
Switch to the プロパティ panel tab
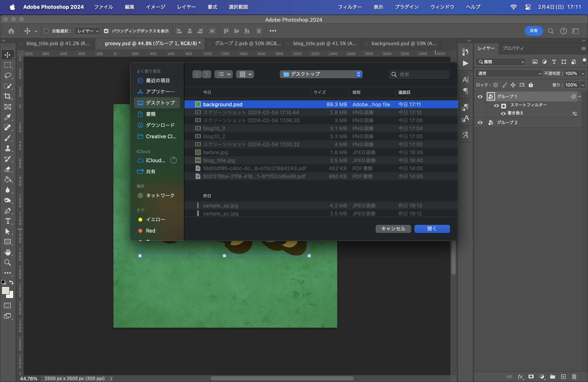tap(513, 48)
